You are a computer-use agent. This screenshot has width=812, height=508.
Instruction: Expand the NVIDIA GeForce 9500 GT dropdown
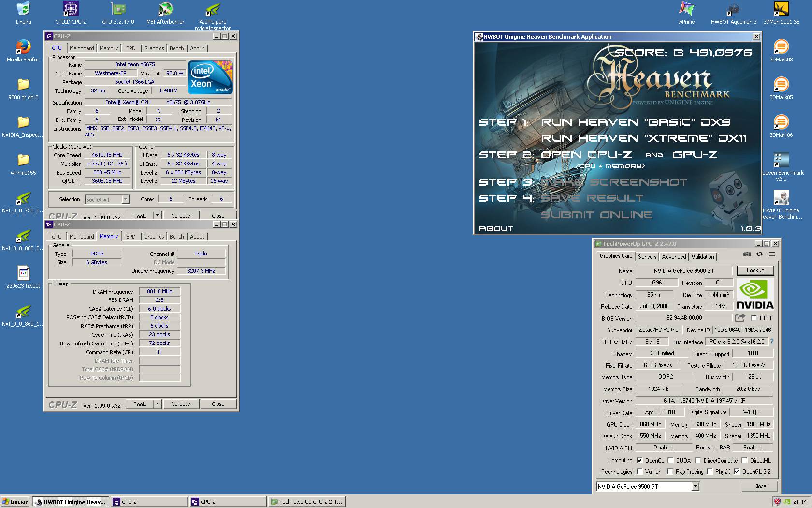tap(695, 487)
